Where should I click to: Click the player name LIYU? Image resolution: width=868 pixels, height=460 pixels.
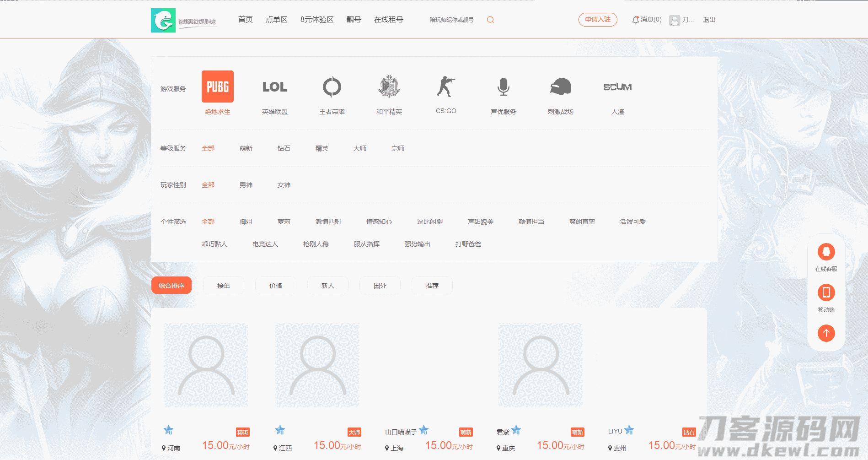(615, 431)
